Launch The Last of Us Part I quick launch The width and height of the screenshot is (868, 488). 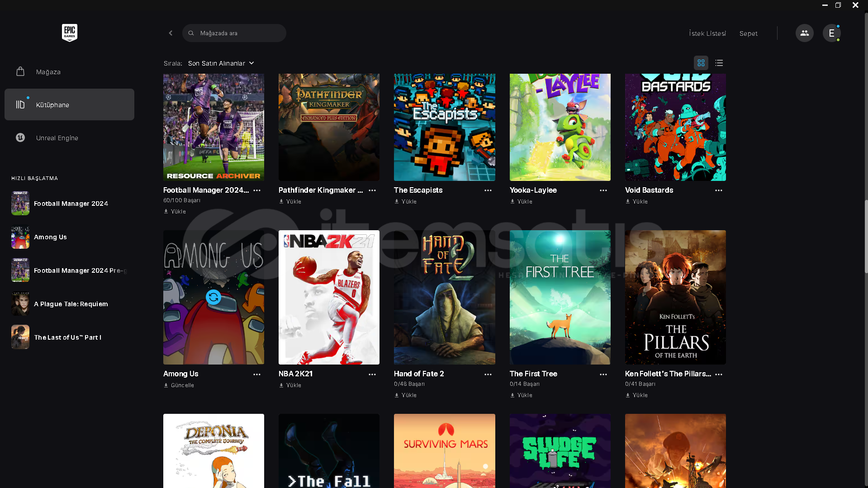[x=69, y=337]
